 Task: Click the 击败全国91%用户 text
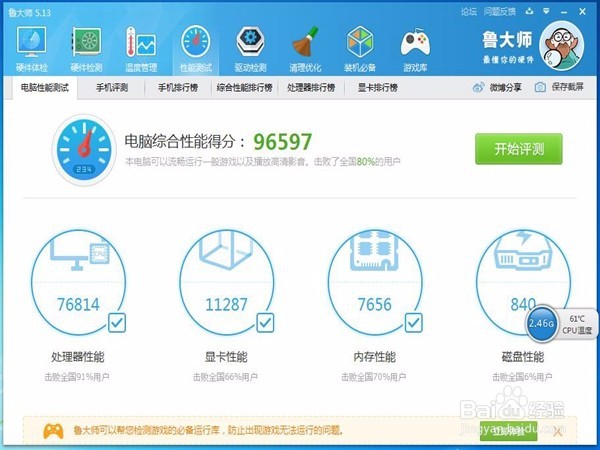(77, 377)
